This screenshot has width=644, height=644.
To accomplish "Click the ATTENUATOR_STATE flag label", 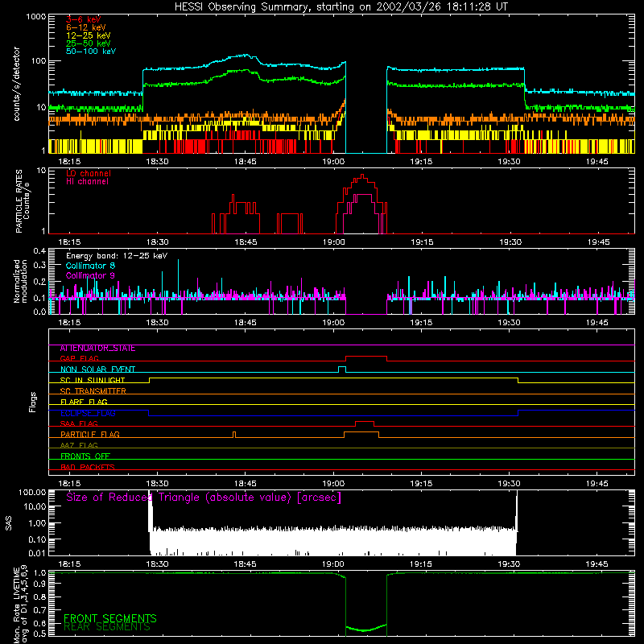I will pyautogui.click(x=97, y=349).
